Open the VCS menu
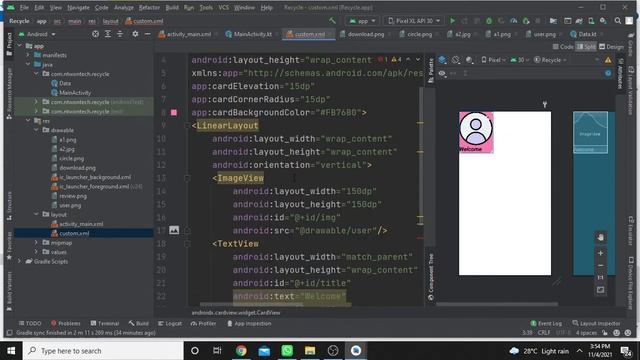Viewport: 640px width, 360px height. click(223, 7)
